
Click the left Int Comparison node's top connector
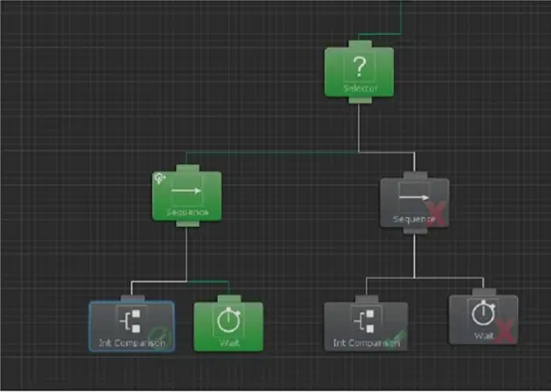click(x=132, y=298)
